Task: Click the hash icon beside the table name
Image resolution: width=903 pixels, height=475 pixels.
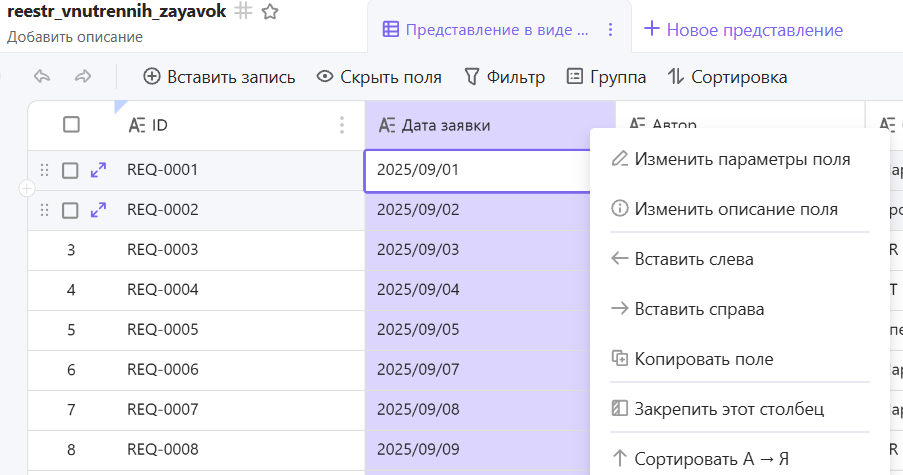Action: click(243, 11)
